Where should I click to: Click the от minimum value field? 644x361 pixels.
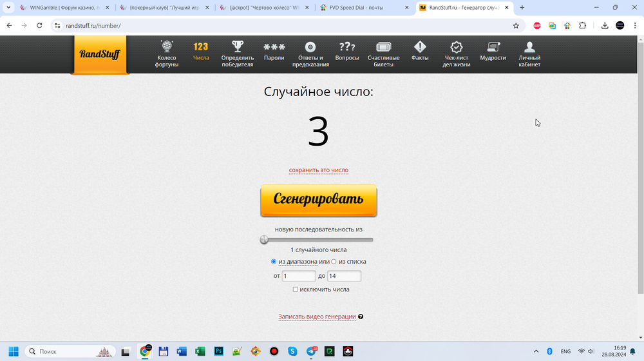point(299,276)
